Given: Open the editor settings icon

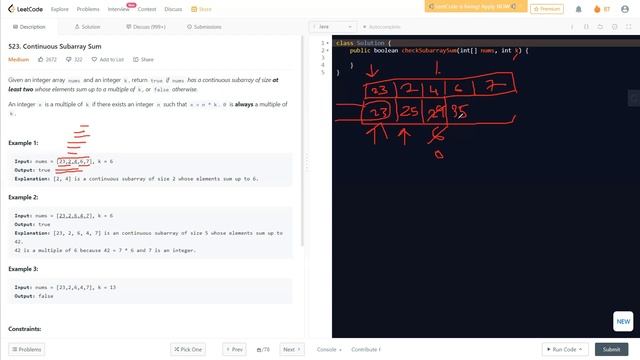Looking at the screenshot, I should tap(614, 27).
